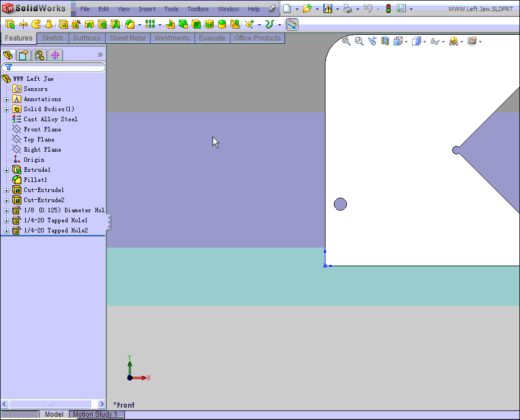Image resolution: width=520 pixels, height=420 pixels.
Task: Open the Apply Scene dropdown
Action: tap(462, 41)
